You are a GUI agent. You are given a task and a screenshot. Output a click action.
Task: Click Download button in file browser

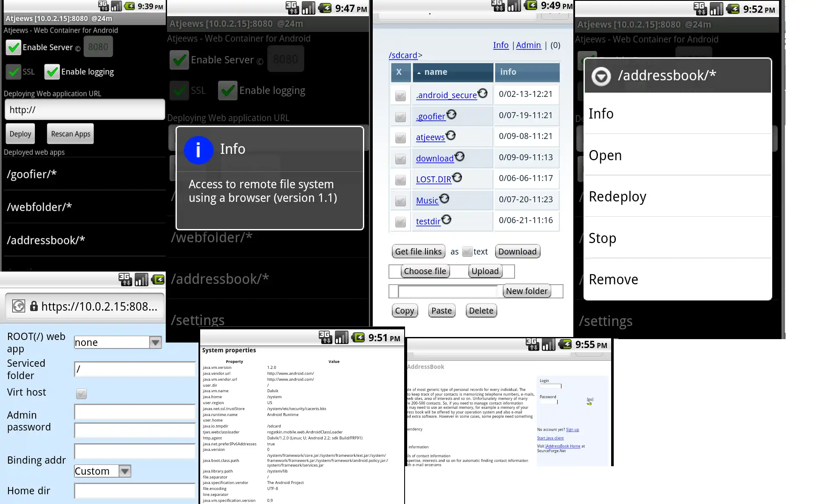tap(518, 251)
